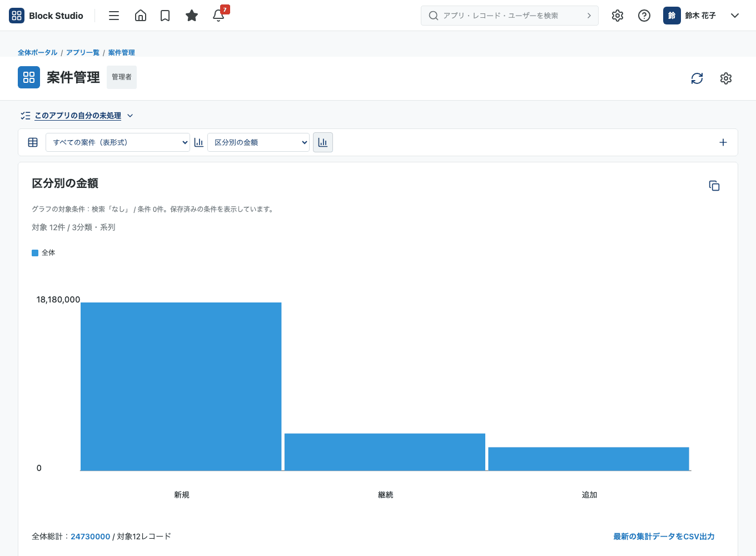
Task: Copy the 区分別の金額 graph
Action: pos(714,186)
